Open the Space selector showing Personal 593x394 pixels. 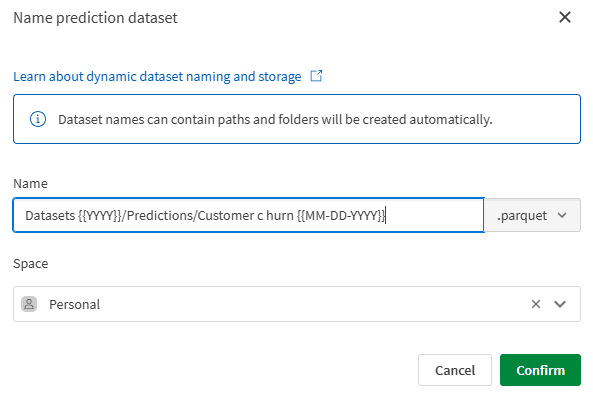[x=297, y=304]
